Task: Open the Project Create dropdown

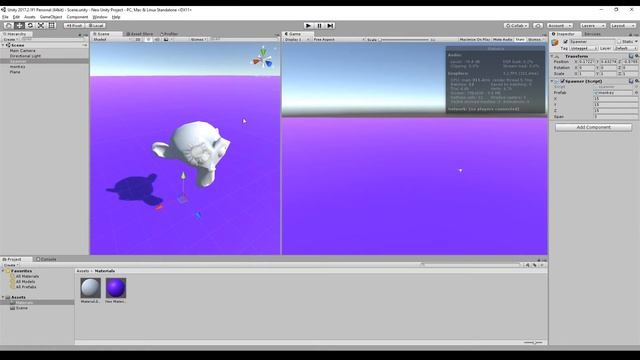Action: 11,265
